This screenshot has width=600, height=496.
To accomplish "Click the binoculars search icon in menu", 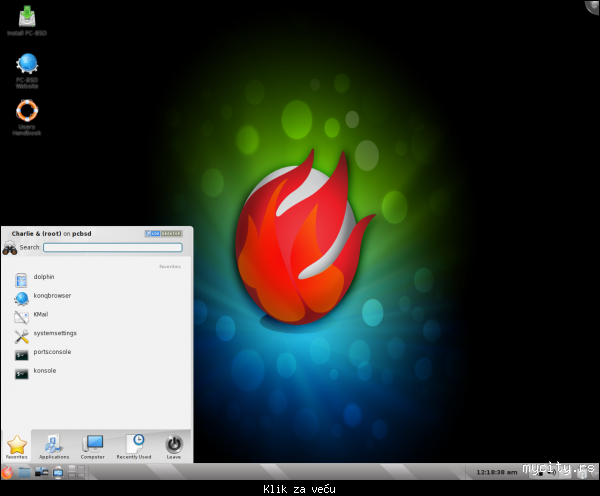I will 10,248.
